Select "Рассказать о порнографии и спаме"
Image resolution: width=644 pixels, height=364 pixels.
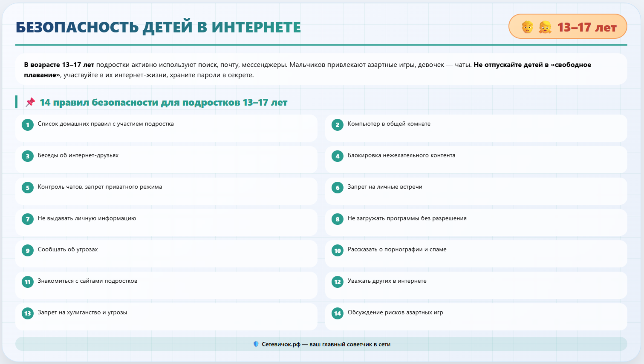pyautogui.click(x=476, y=254)
